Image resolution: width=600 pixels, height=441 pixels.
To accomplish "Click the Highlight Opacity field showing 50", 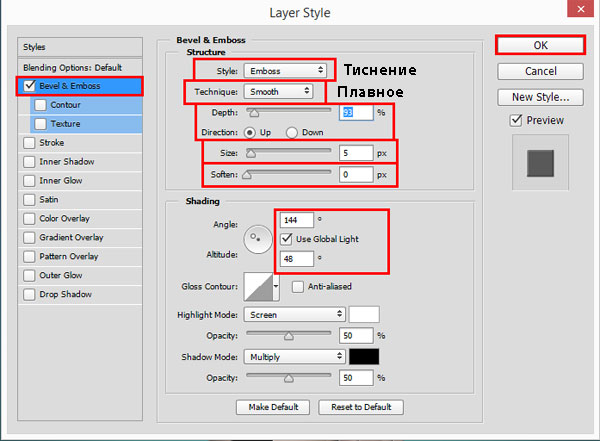I will [356, 336].
